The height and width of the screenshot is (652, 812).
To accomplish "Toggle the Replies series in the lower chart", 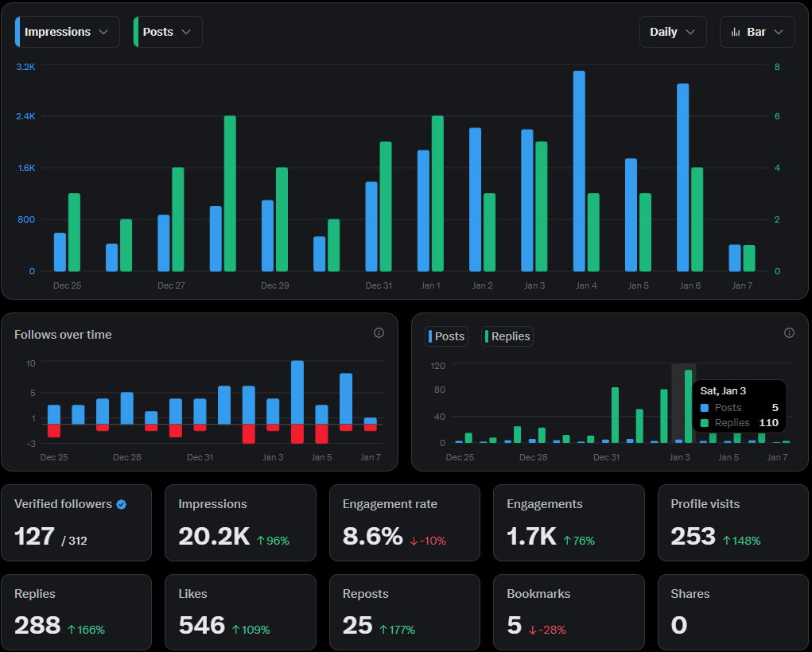I will (507, 336).
